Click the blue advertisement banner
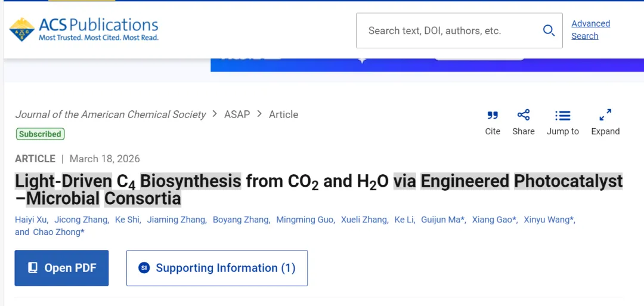Image resolution: width=644 pixels, height=306 pixels. [427, 64]
